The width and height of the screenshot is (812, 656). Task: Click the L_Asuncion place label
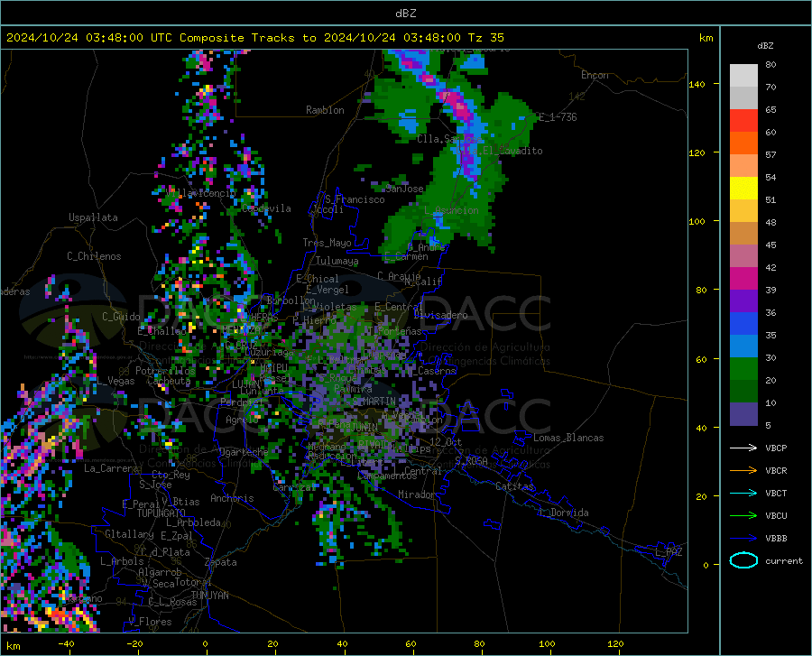click(x=451, y=210)
